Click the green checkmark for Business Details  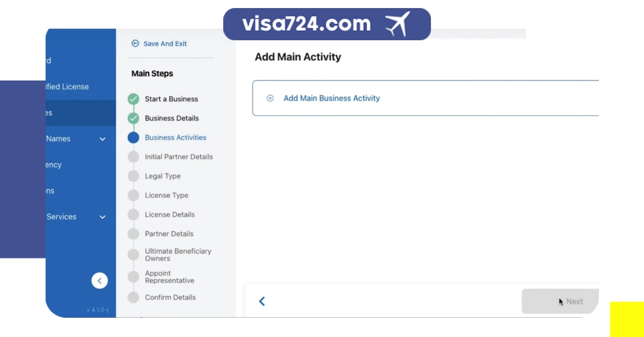tap(133, 118)
